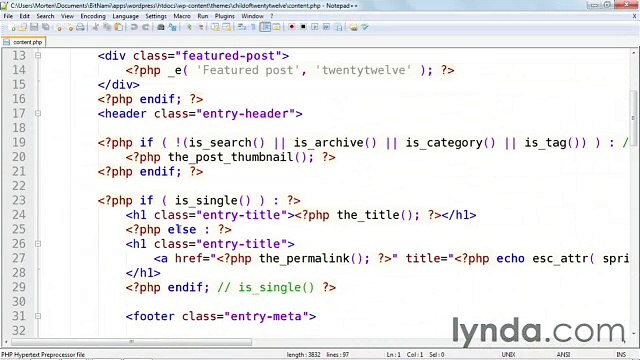
Task: Click the vertical scrollbar thumb
Action: click(x=633, y=118)
